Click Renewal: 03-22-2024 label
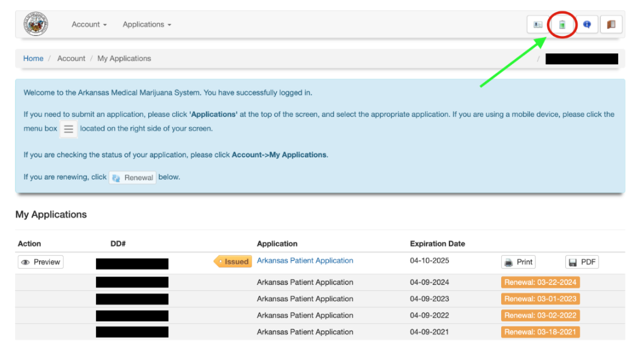The width and height of the screenshot is (644, 354). tap(540, 282)
